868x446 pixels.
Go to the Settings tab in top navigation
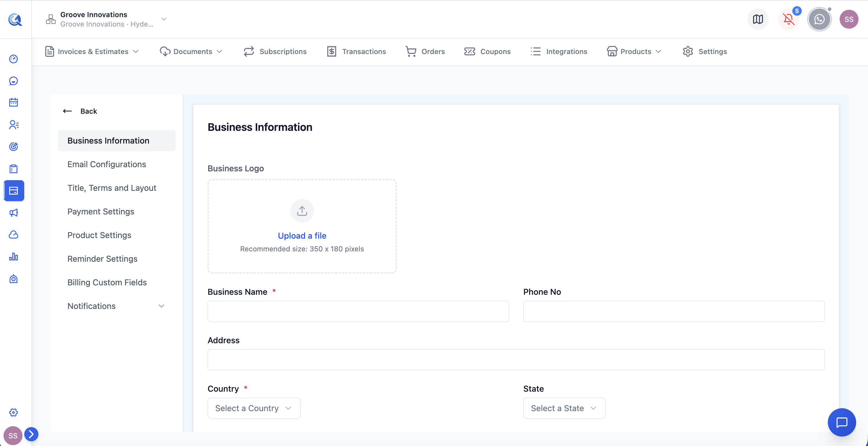point(705,51)
